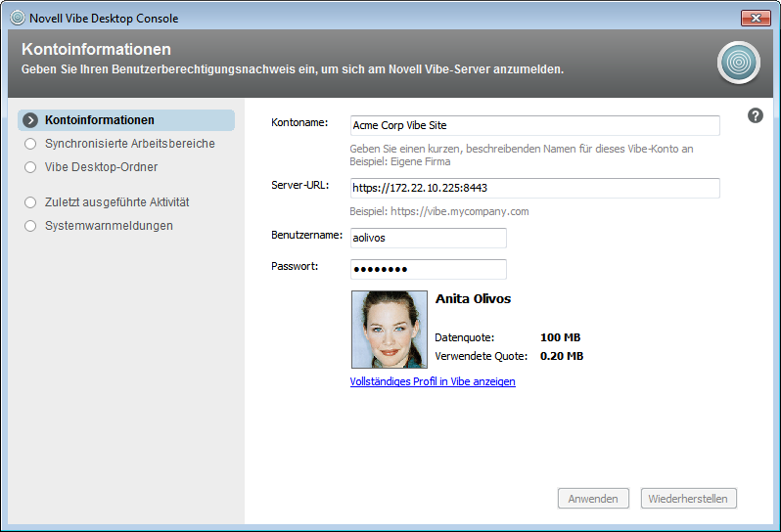Image resolution: width=781 pixels, height=532 pixels.
Task: Click the Novell Vibe spiral logo in header
Action: coord(739,63)
